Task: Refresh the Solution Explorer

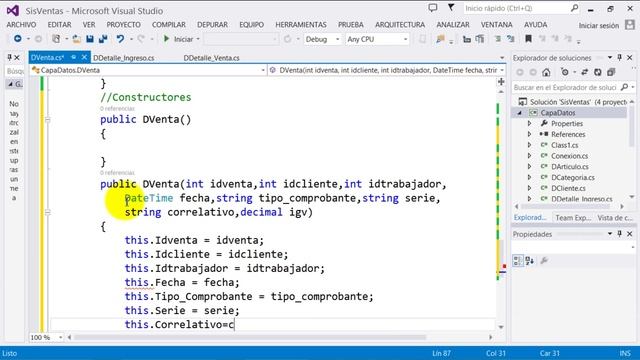Action: click(x=598, y=72)
